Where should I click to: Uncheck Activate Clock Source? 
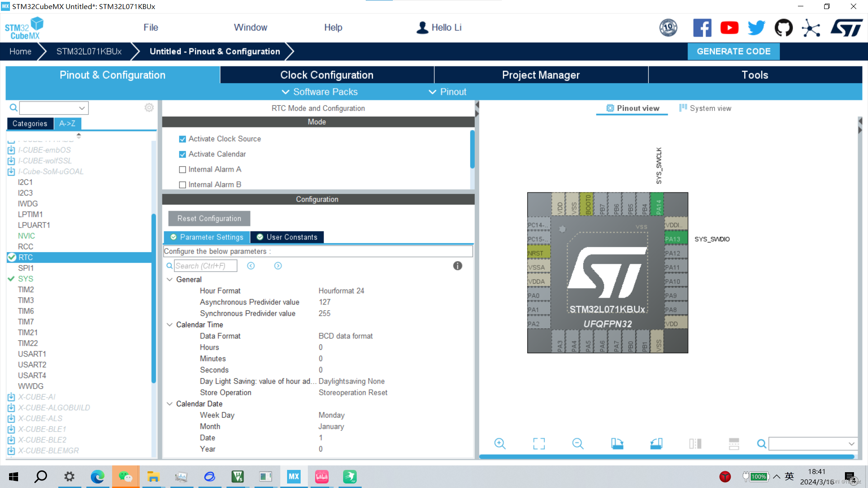pos(183,139)
